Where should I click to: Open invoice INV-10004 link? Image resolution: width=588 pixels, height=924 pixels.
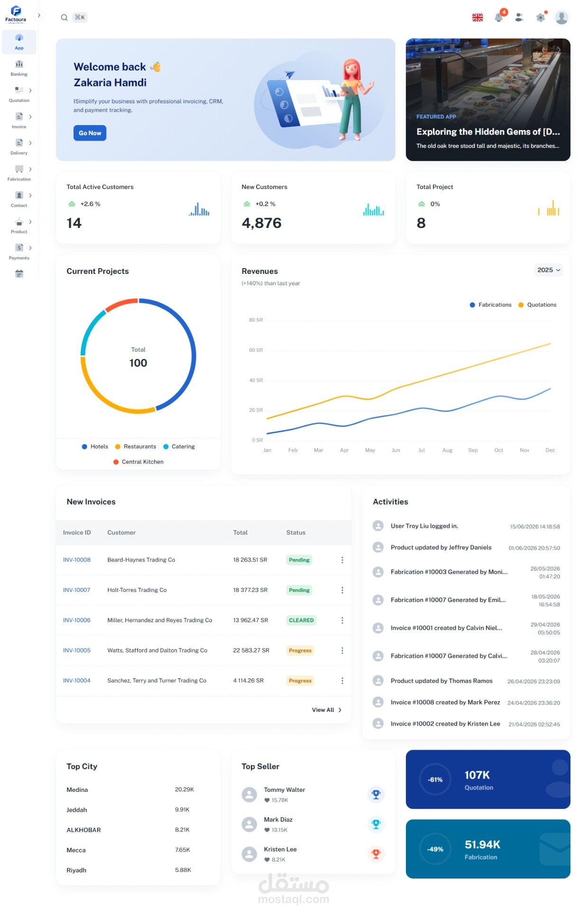pos(77,680)
